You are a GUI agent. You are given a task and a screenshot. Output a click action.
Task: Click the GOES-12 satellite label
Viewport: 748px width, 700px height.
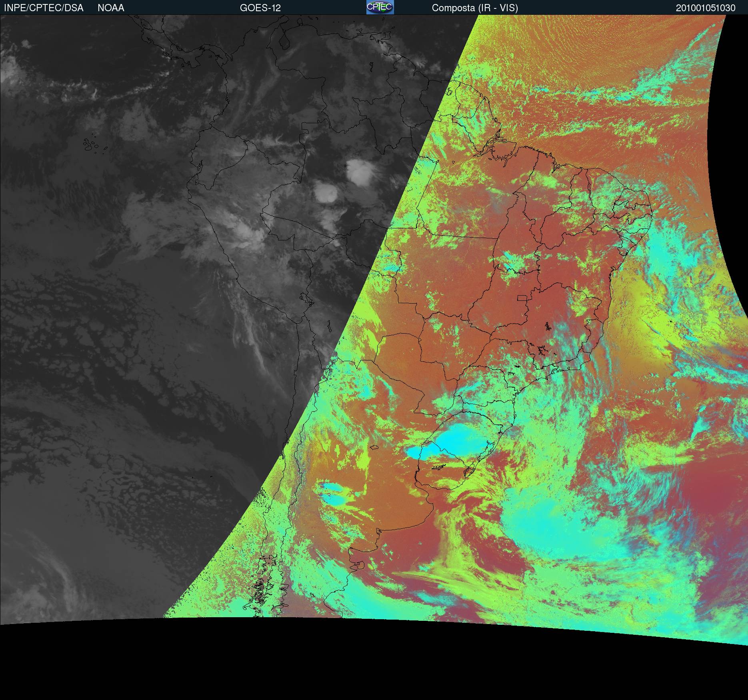260,8
